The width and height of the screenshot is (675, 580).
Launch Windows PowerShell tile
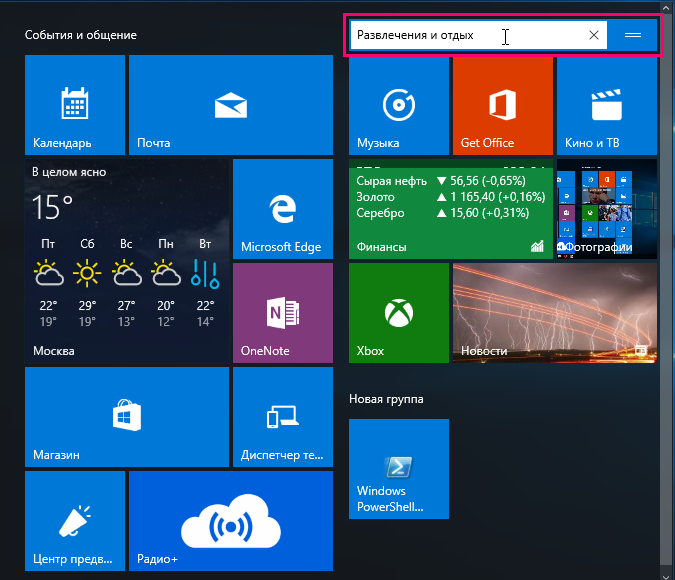click(x=398, y=468)
